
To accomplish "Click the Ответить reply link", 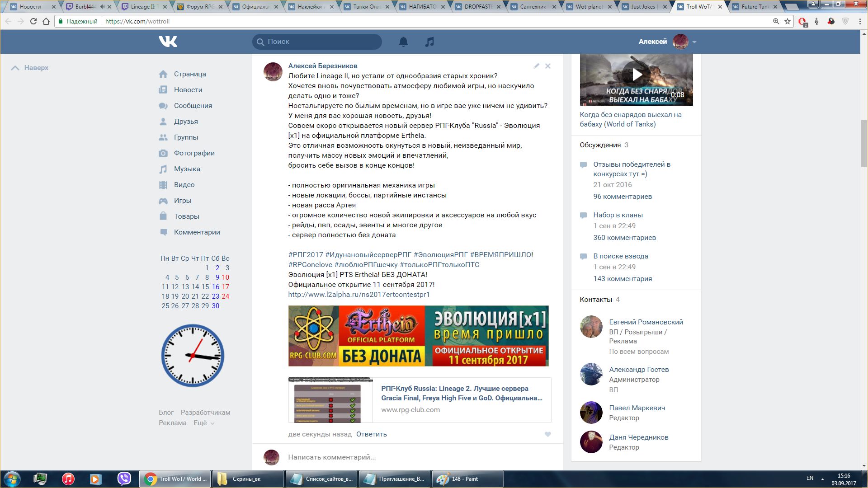I will point(372,434).
